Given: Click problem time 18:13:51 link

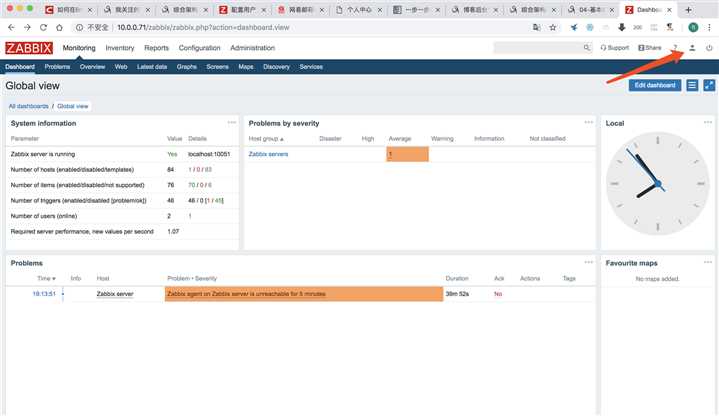Looking at the screenshot, I should (44, 294).
